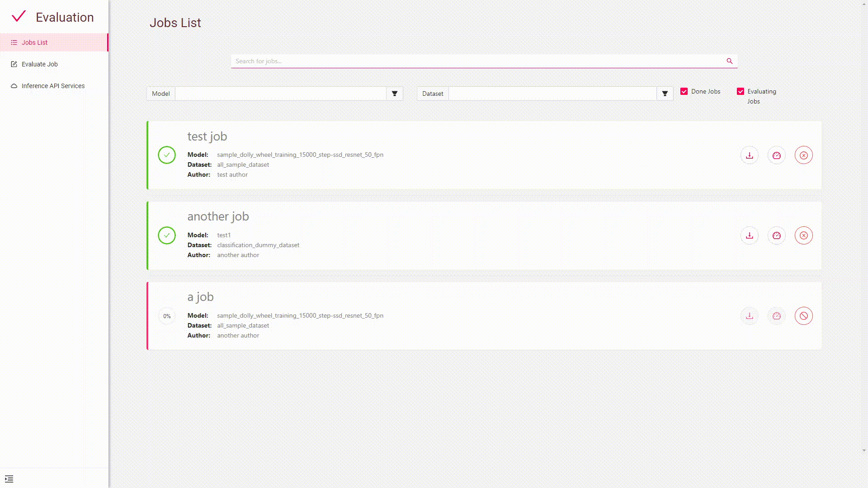868x488 pixels.
Task: Toggle the Evaluating Jobs checkbox
Action: [741, 91]
